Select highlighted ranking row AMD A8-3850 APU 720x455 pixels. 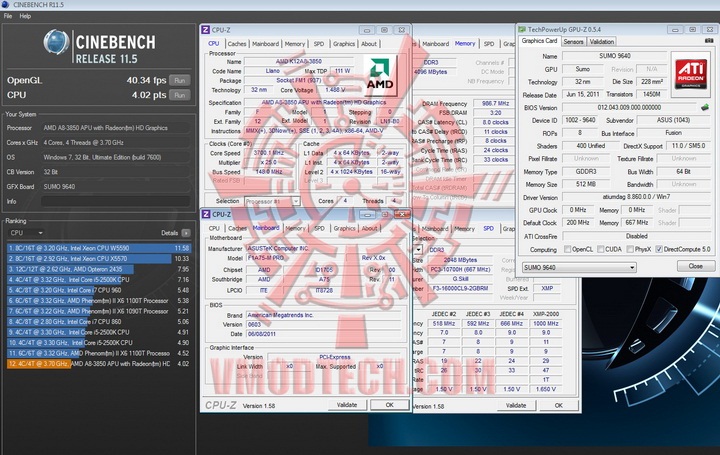(99, 364)
